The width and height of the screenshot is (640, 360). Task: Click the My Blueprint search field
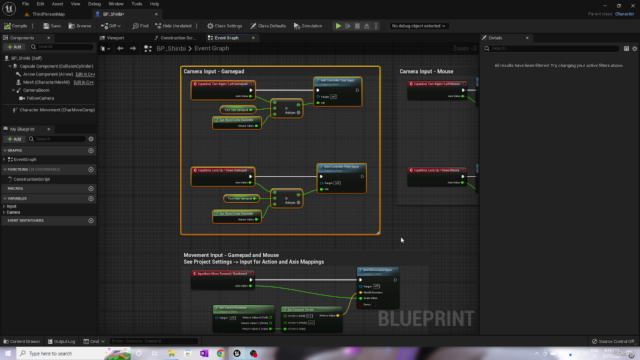(x=56, y=139)
